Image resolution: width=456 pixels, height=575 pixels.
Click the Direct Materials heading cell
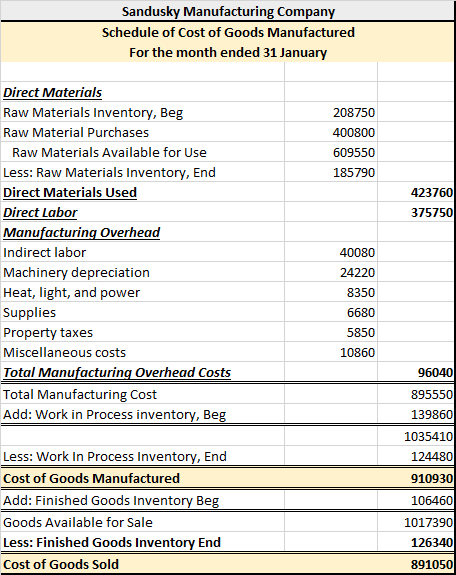[x=52, y=92]
